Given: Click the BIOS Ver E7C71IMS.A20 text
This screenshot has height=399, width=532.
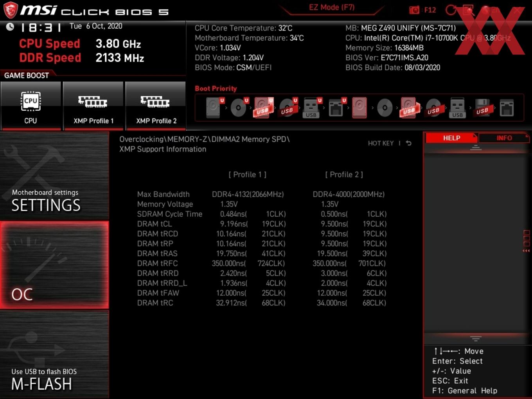Looking at the screenshot, I should pyautogui.click(x=387, y=58).
